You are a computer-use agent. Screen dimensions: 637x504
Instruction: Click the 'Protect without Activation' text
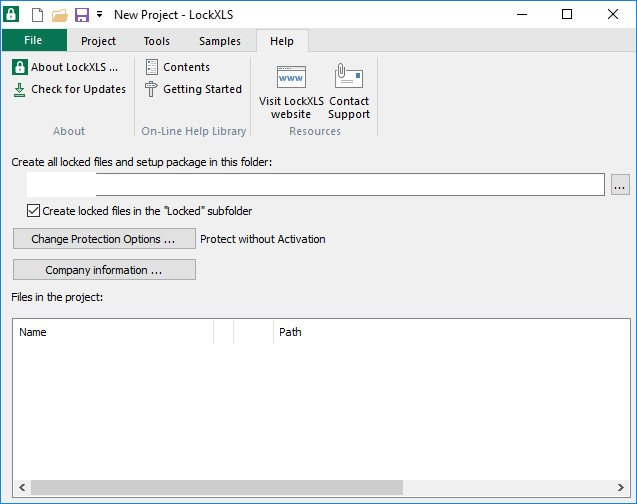pyautogui.click(x=263, y=239)
